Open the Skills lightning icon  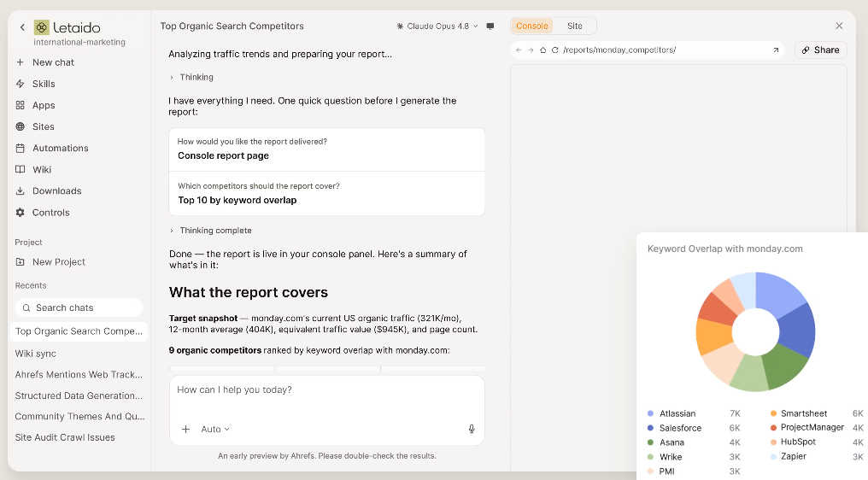tap(20, 84)
